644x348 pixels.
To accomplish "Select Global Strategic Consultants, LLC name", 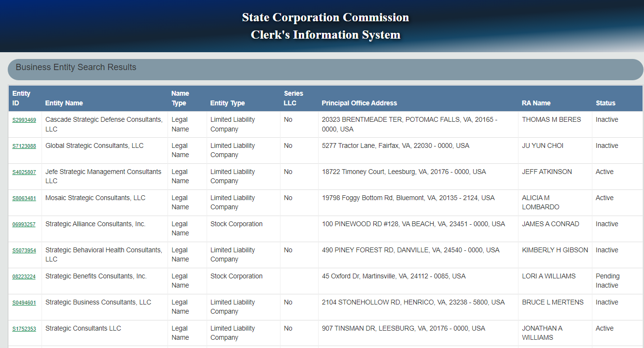I will (x=95, y=145).
